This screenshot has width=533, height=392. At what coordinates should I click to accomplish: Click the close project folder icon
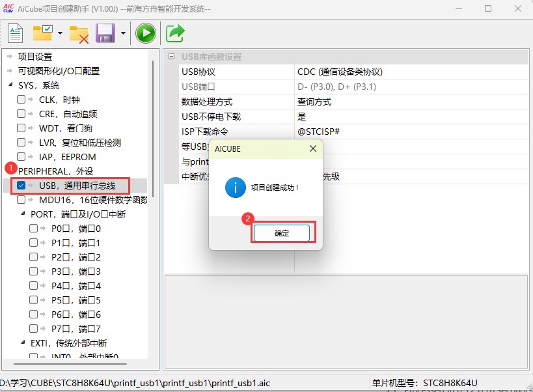[79, 35]
